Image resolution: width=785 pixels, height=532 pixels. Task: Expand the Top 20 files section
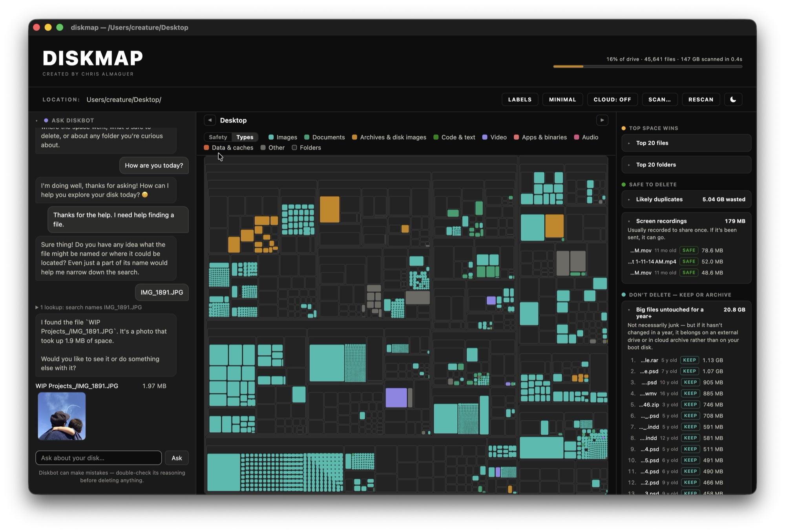pyautogui.click(x=686, y=143)
